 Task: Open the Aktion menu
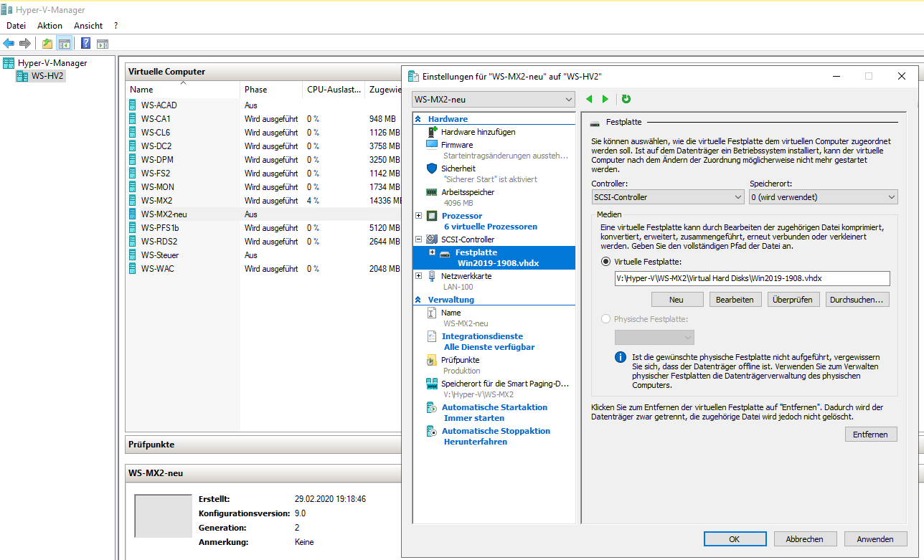coord(50,26)
